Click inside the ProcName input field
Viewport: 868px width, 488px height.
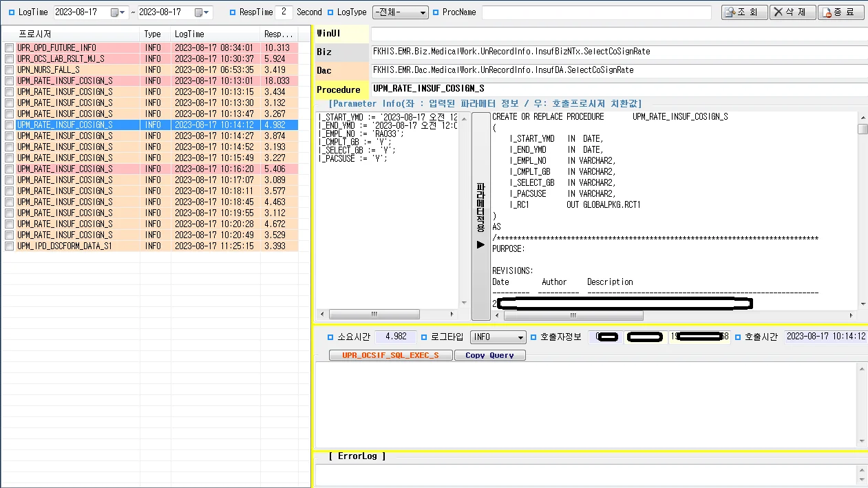tap(597, 12)
